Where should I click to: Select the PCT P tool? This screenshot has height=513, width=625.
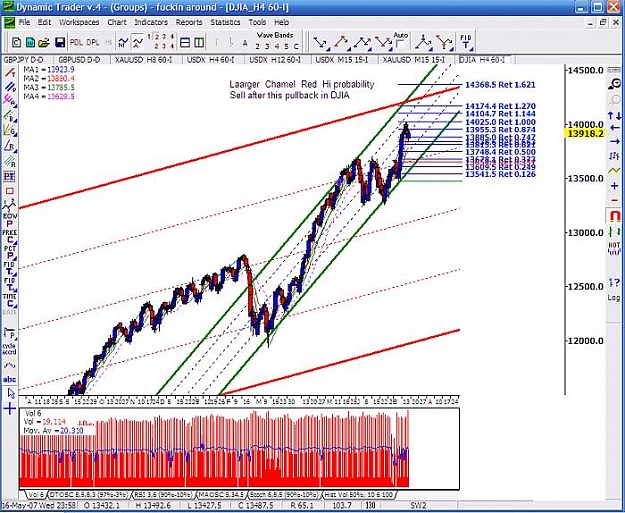[10, 253]
